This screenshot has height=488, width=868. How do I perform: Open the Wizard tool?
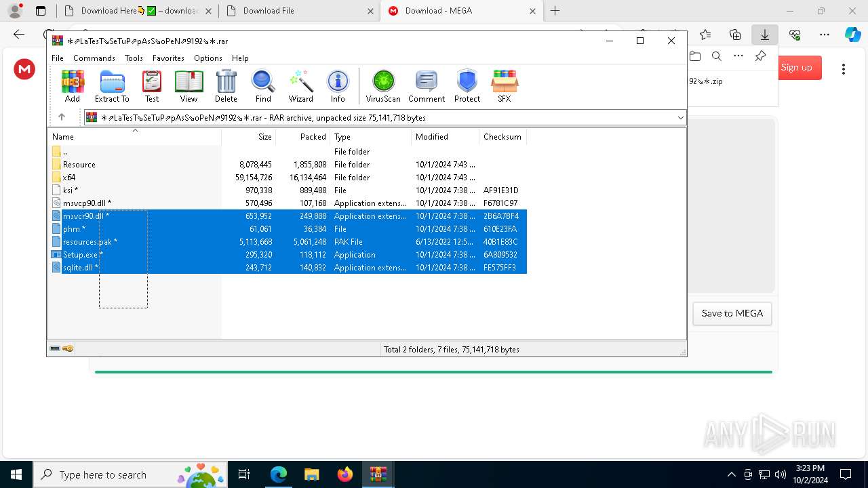[300, 86]
